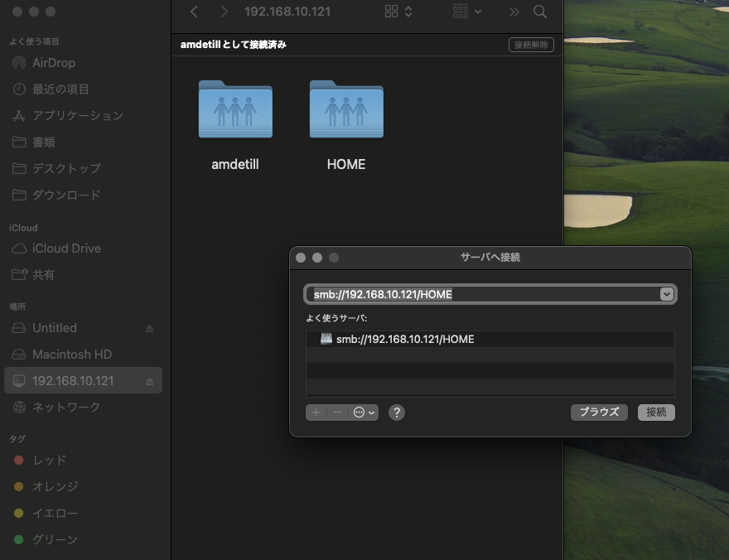Select AirDrop in the sidebar

(x=55, y=63)
